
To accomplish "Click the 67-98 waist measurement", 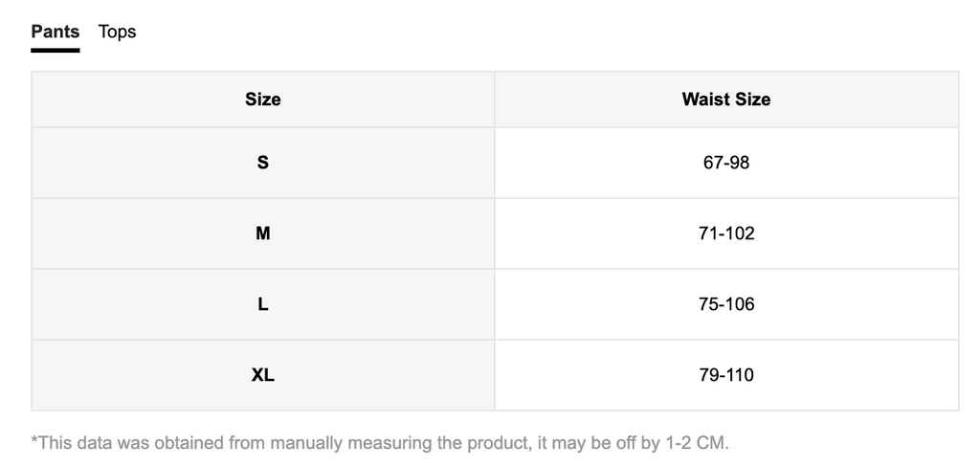I will [x=725, y=163].
